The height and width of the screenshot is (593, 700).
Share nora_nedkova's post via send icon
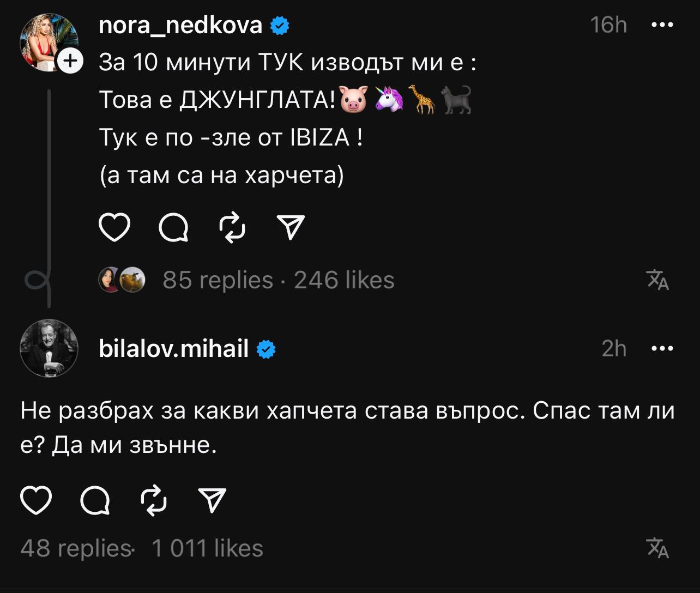[x=291, y=227]
